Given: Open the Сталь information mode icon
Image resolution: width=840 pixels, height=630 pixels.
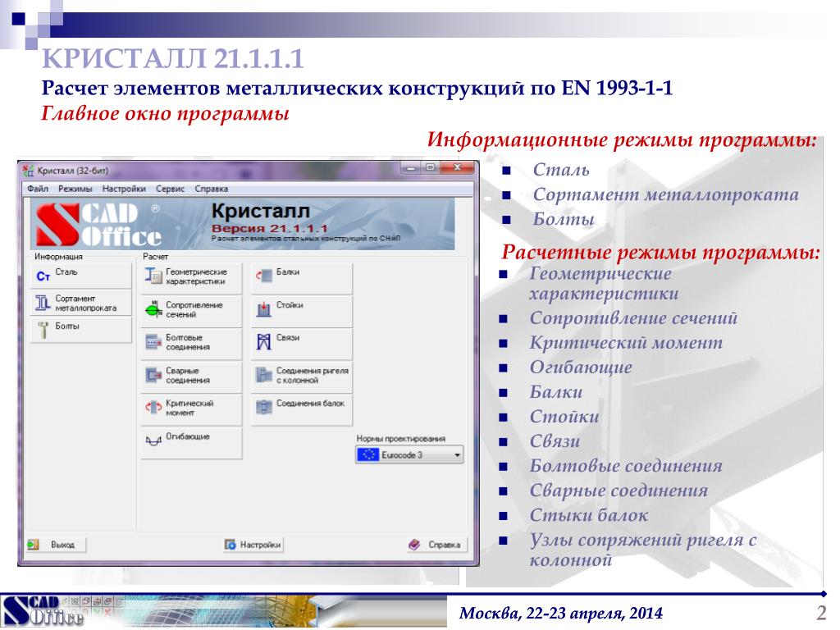Looking at the screenshot, I should [x=43, y=276].
